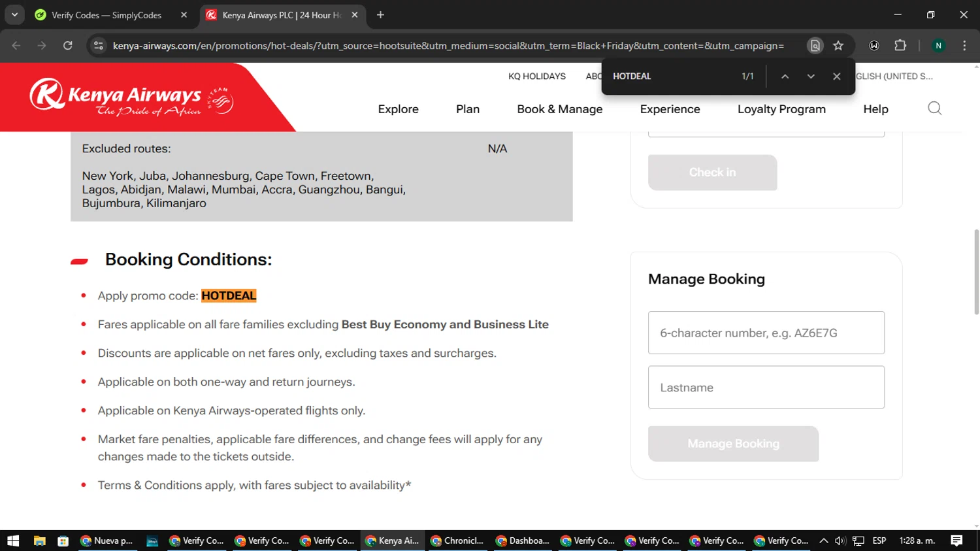
Task: Open the network tray icon
Action: pos(858,541)
